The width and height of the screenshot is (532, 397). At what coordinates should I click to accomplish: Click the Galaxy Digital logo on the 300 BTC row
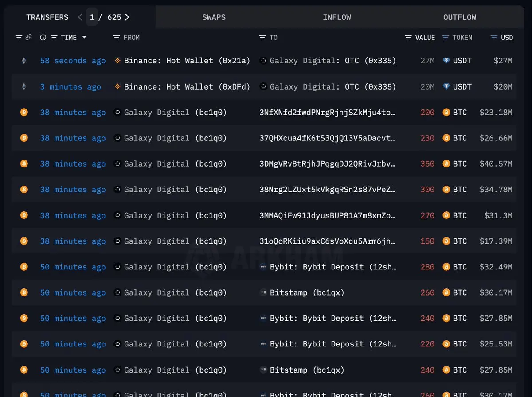pos(117,190)
